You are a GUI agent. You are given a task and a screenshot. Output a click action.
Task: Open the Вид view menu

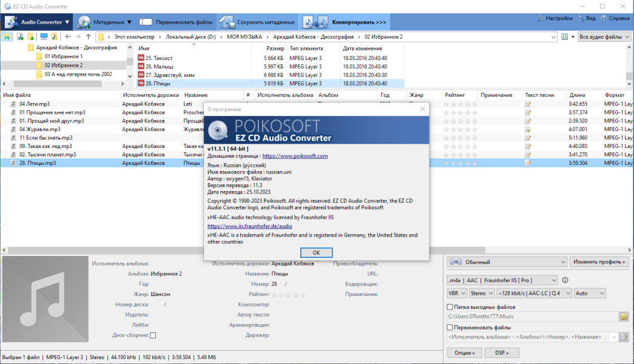[587, 18]
